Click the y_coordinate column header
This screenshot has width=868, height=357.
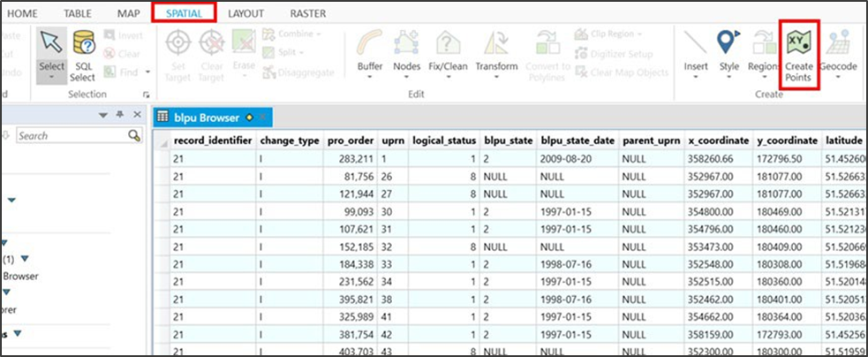click(x=787, y=141)
